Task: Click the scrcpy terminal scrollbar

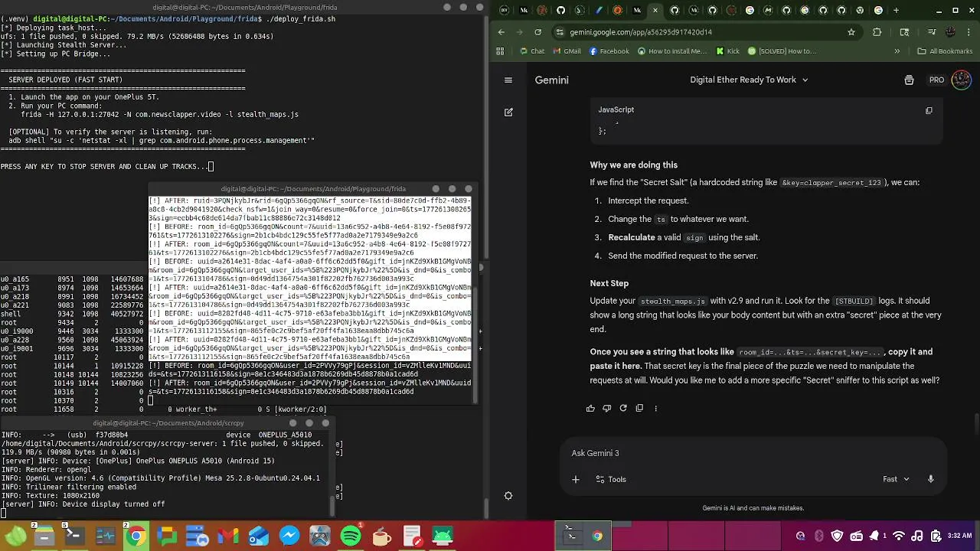Action: [332, 505]
